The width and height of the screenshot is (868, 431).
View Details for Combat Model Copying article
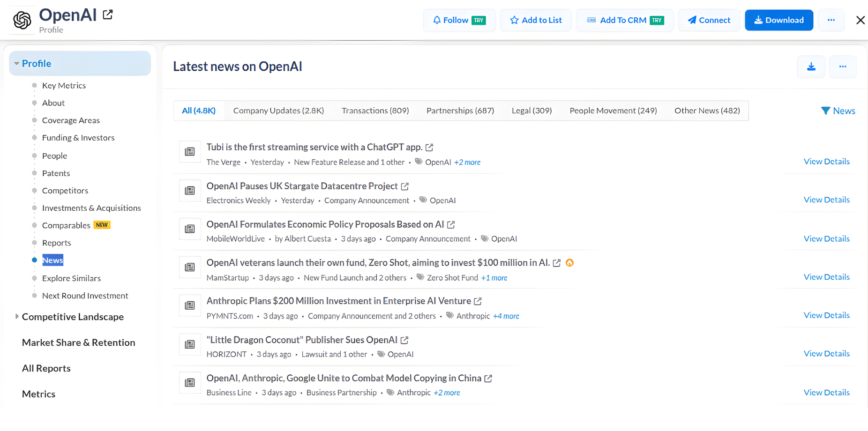tap(826, 393)
